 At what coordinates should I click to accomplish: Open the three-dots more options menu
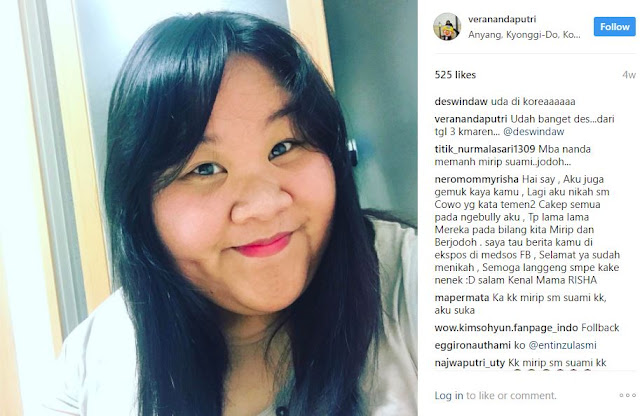[x=627, y=395]
